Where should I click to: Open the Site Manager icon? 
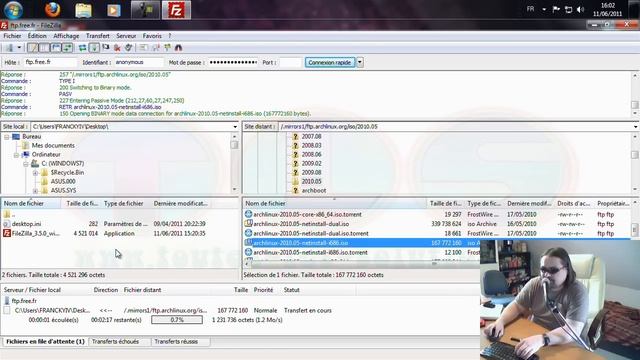[x=9, y=48]
